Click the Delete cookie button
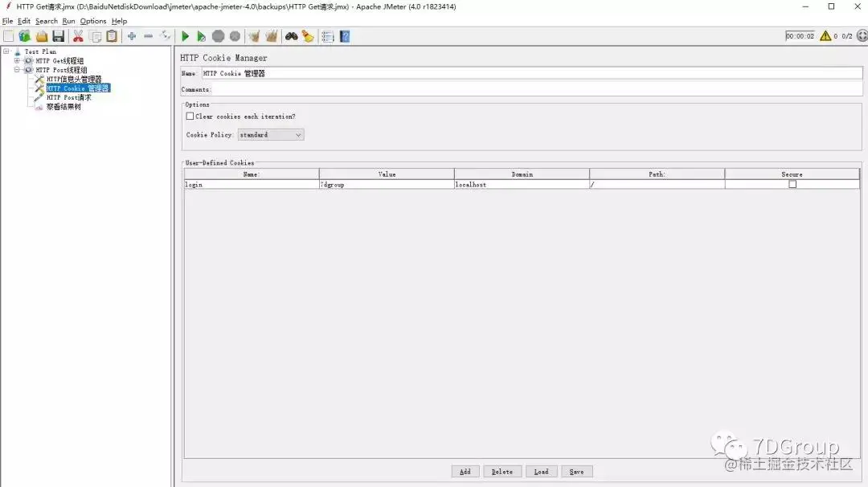 [502, 472]
